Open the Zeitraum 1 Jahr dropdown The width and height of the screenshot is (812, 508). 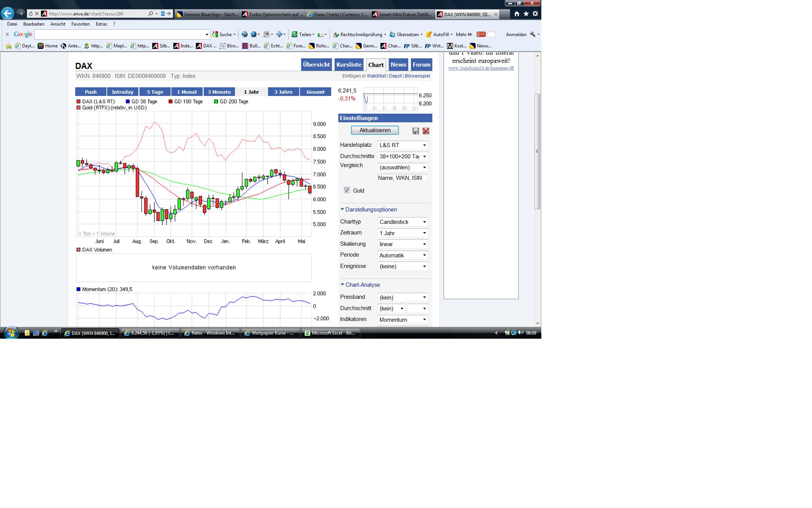pyautogui.click(x=403, y=233)
